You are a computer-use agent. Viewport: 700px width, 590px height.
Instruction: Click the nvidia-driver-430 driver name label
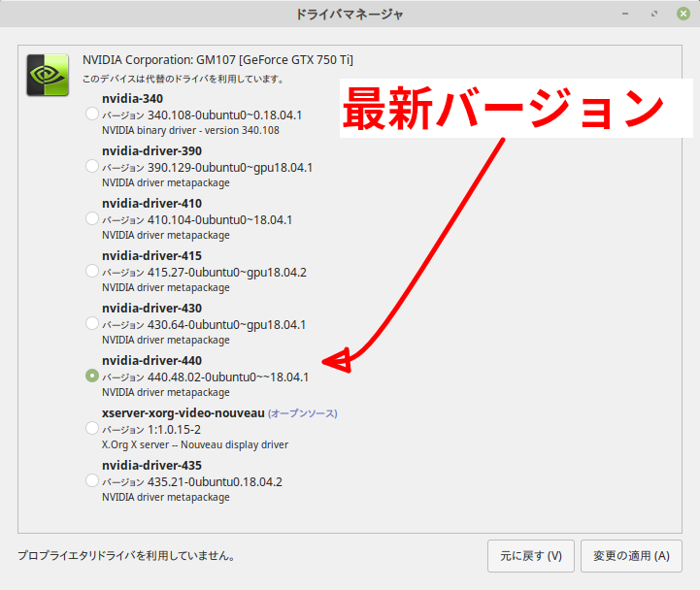(x=151, y=308)
